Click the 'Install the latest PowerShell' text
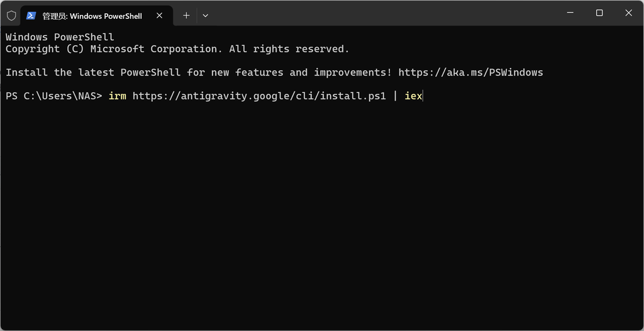Screen dimensions: 644x331 [93, 73]
